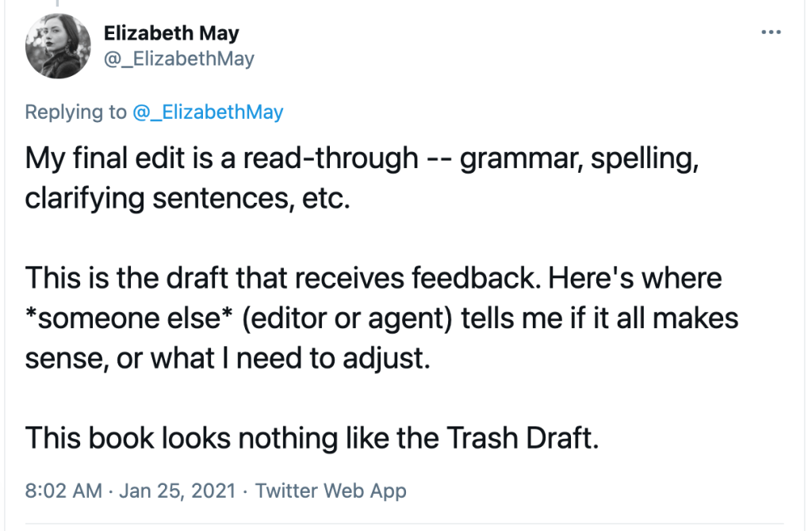
Task: Click the line starting "My final edit"
Action: click(222, 159)
